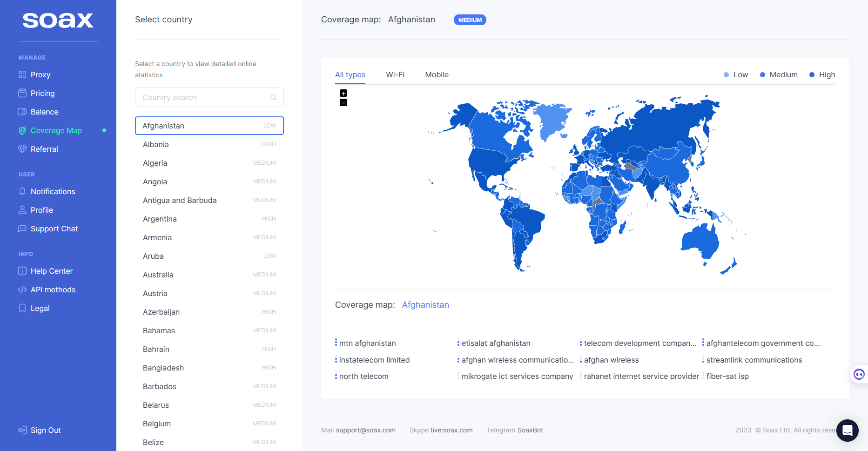Click the Pricing sidebar icon
The height and width of the screenshot is (451, 868).
(22, 93)
